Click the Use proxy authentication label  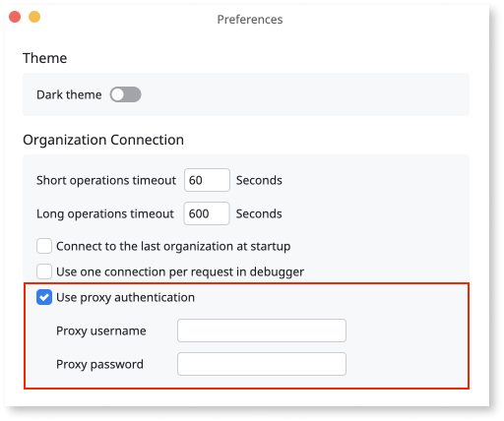click(x=125, y=298)
